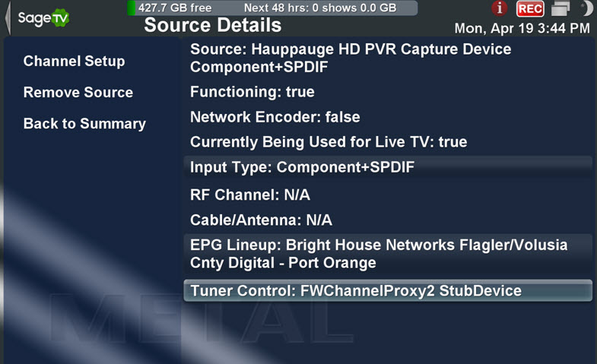Open Channel Setup

tap(74, 62)
